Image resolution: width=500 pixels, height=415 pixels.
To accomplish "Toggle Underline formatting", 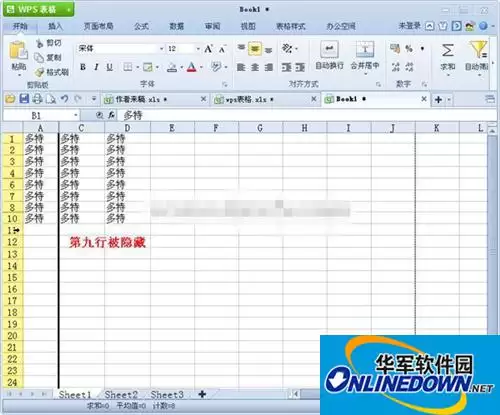I will pos(109,67).
